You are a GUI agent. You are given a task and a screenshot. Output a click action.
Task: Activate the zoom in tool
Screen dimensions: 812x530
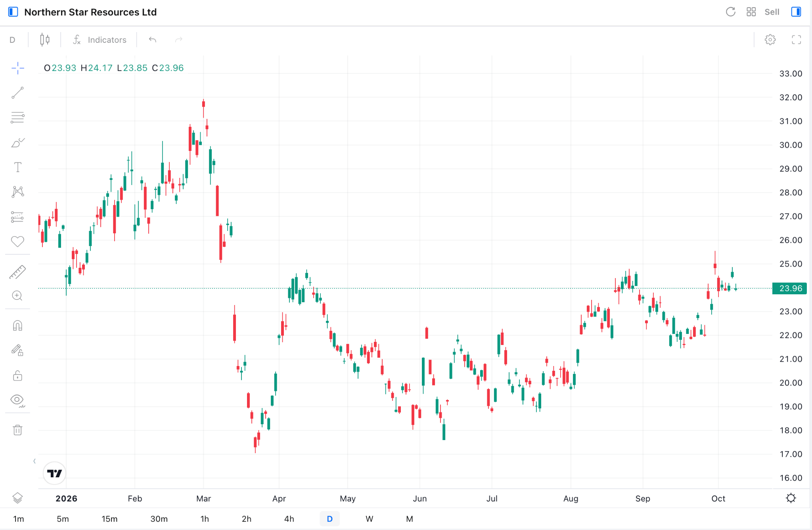[x=17, y=296]
